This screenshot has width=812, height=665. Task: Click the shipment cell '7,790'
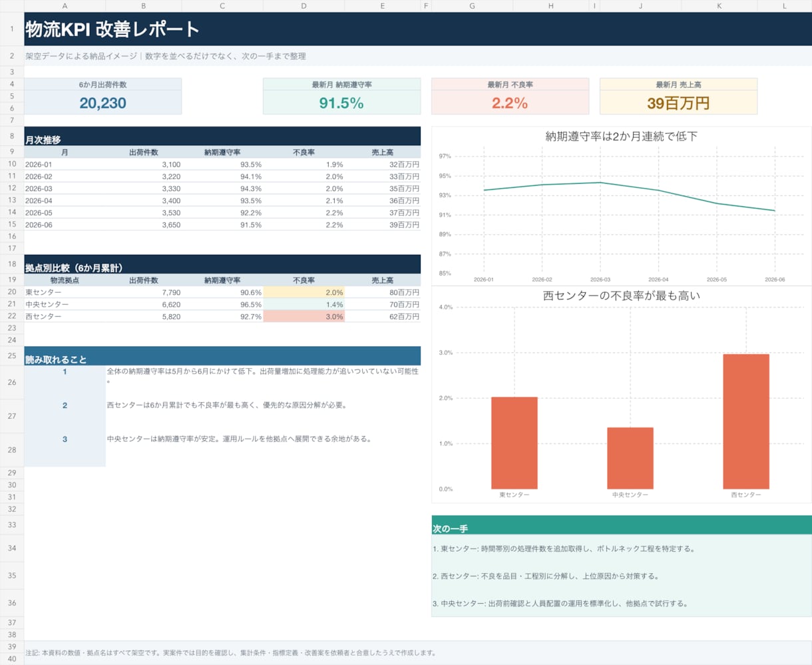(x=143, y=292)
